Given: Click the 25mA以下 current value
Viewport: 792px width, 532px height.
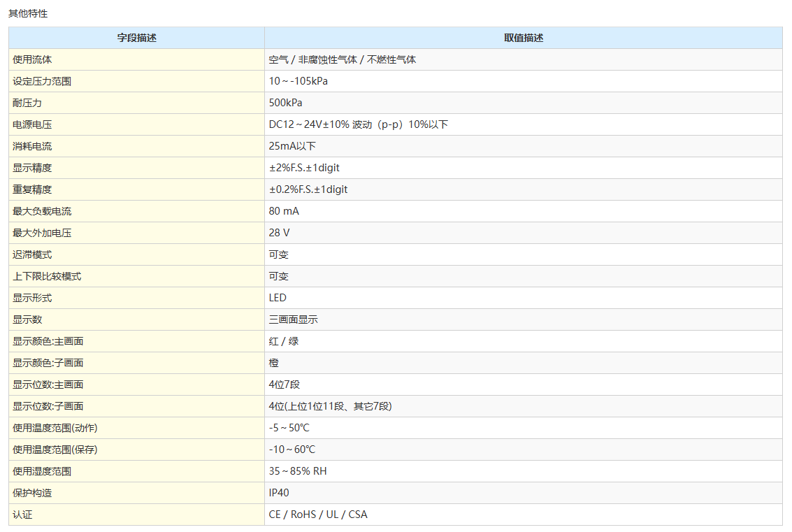Looking at the screenshot, I should click(x=292, y=146).
